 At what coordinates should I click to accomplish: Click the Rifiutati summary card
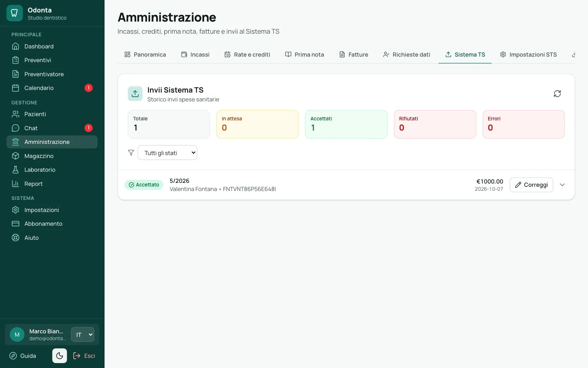pyautogui.click(x=435, y=124)
